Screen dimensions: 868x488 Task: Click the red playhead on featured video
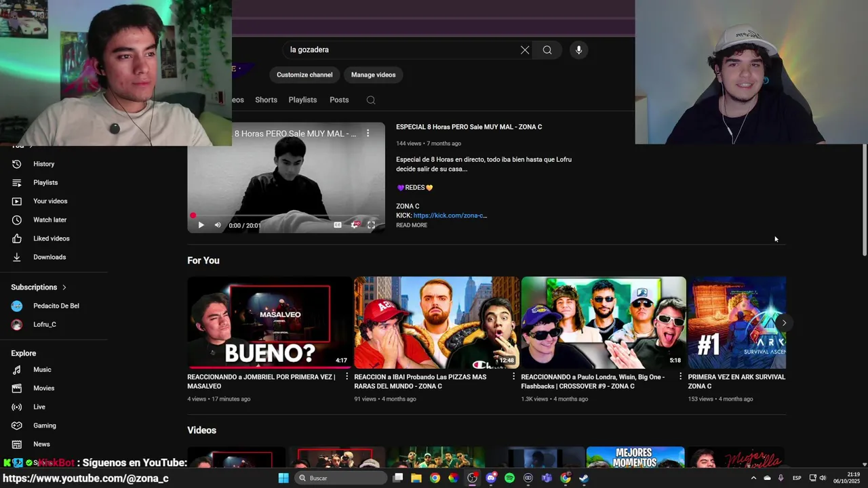(193, 216)
